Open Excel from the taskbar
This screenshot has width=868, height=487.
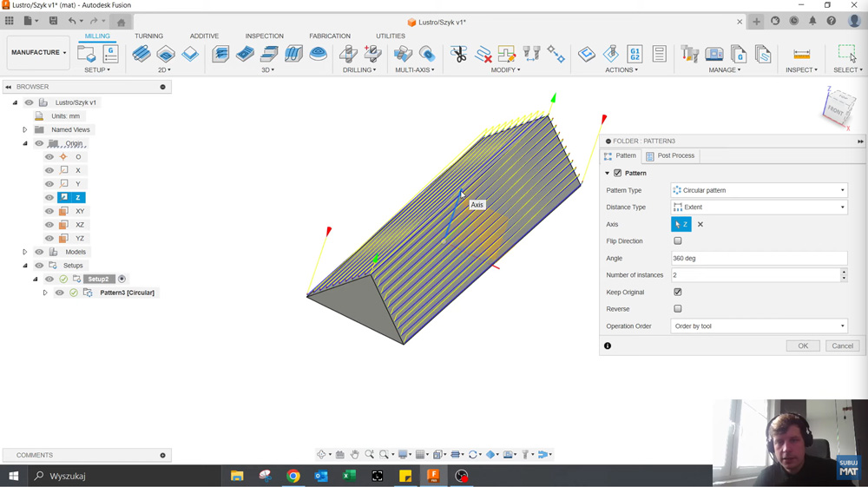click(x=349, y=476)
